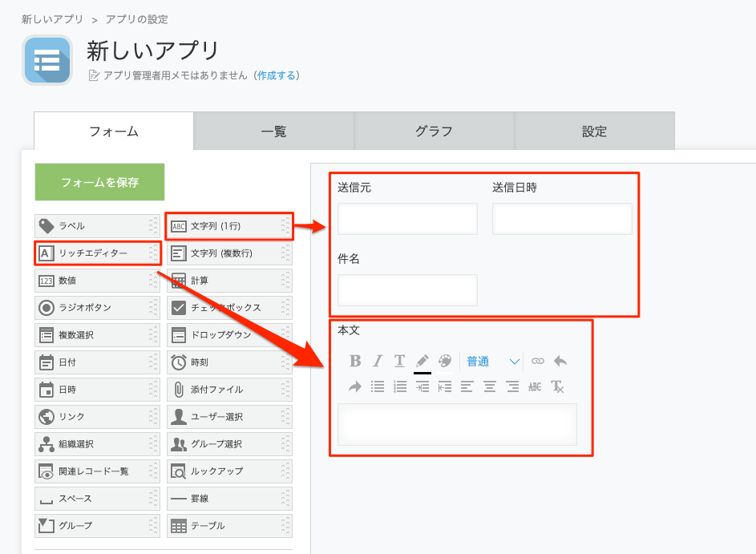756x554 pixels.
Task: Select the ルックアップ field part
Action: coord(229,471)
